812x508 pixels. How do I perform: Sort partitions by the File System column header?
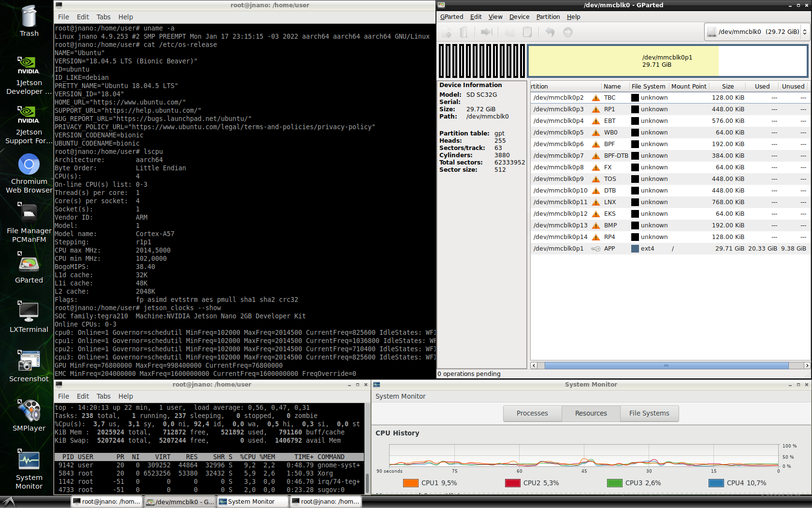point(648,87)
